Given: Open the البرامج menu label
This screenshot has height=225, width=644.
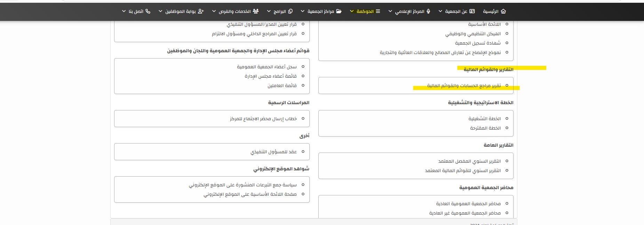Looking at the screenshot, I should [279, 11].
